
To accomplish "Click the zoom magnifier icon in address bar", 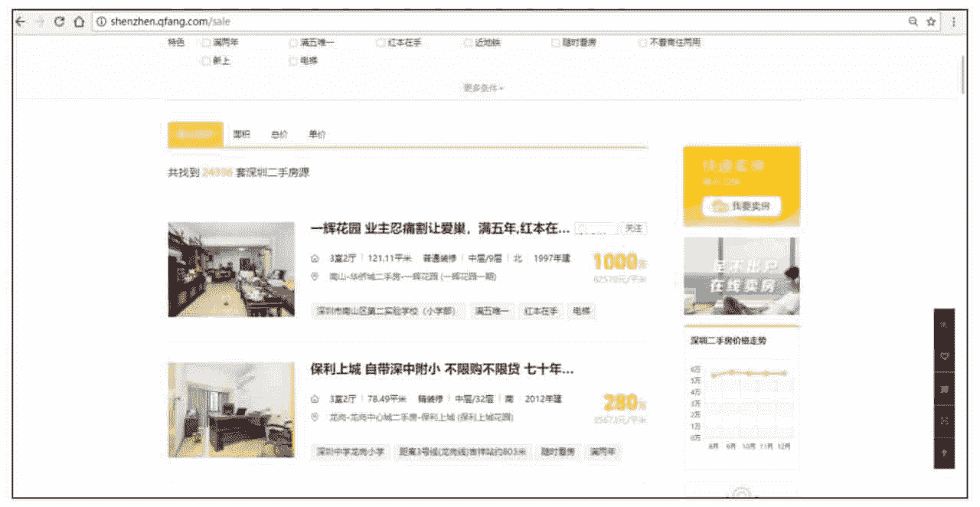I will (913, 22).
